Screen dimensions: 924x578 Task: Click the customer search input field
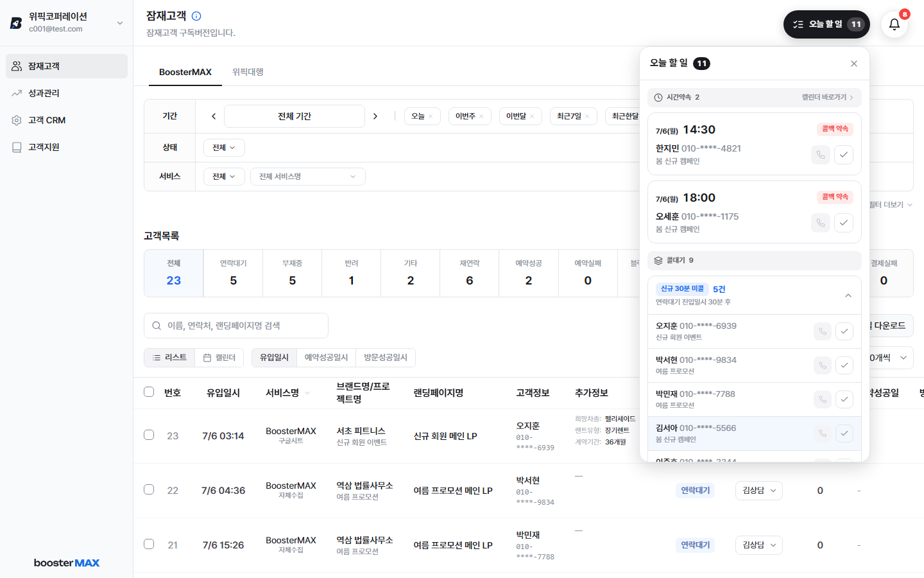tap(236, 326)
